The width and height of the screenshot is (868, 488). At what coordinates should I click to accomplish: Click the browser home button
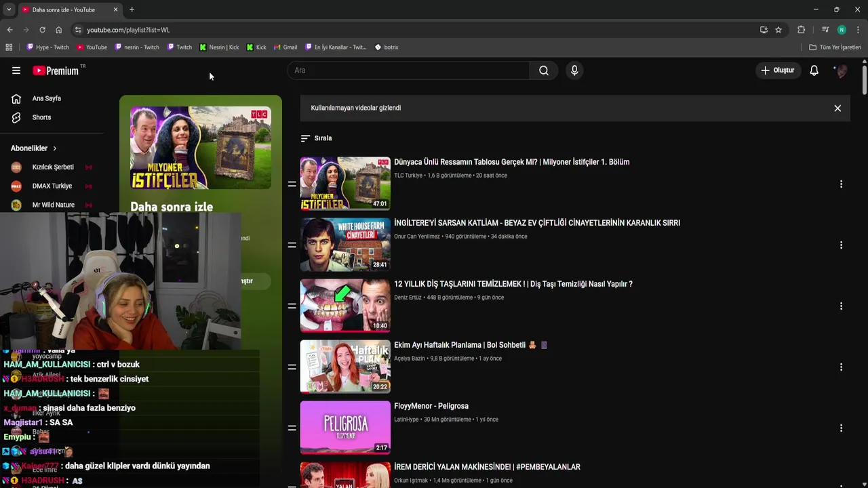click(58, 30)
